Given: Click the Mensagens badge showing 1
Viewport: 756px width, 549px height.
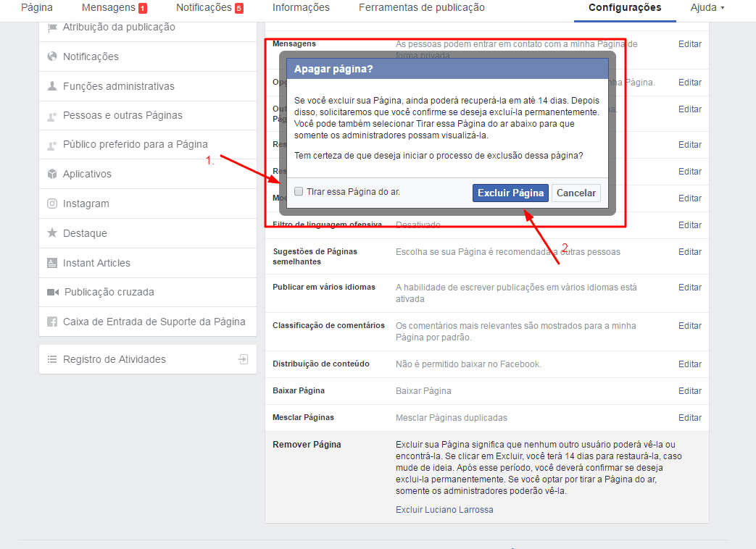Looking at the screenshot, I should pyautogui.click(x=143, y=8).
